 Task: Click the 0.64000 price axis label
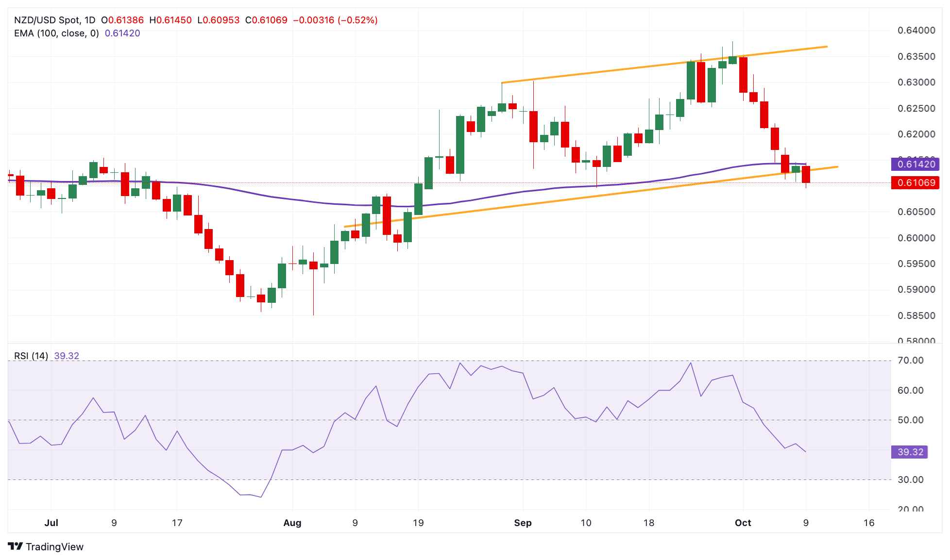point(916,30)
